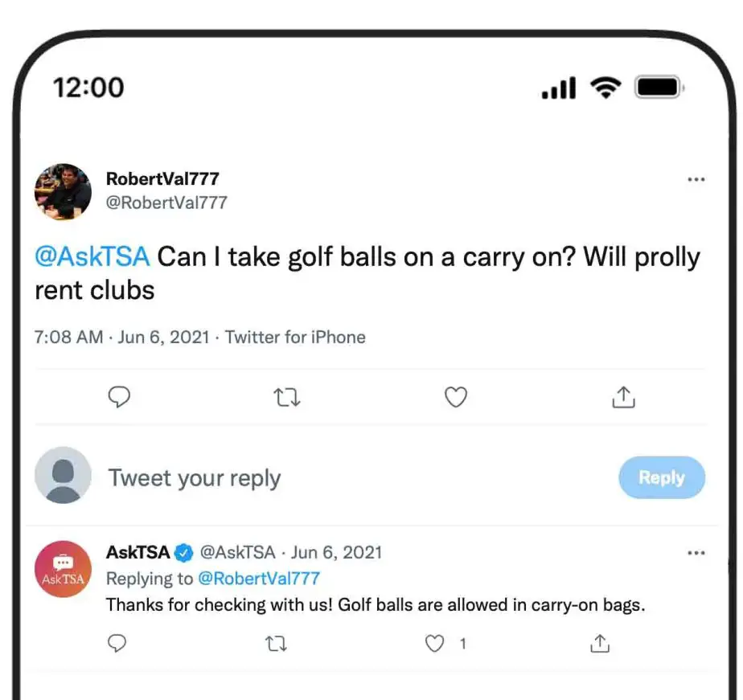This screenshot has width=743, height=700.
Task: Reply to RobertVal777's golf balls tweet
Action: pos(118,397)
